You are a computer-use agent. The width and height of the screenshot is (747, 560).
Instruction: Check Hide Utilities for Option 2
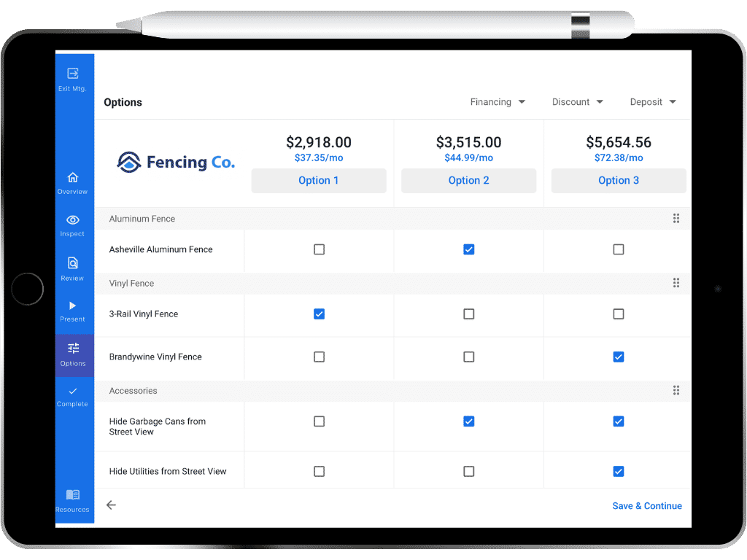click(x=469, y=472)
